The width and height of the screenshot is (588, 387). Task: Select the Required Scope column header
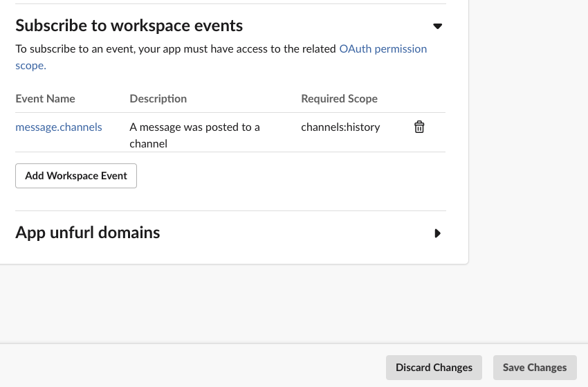pyautogui.click(x=339, y=99)
